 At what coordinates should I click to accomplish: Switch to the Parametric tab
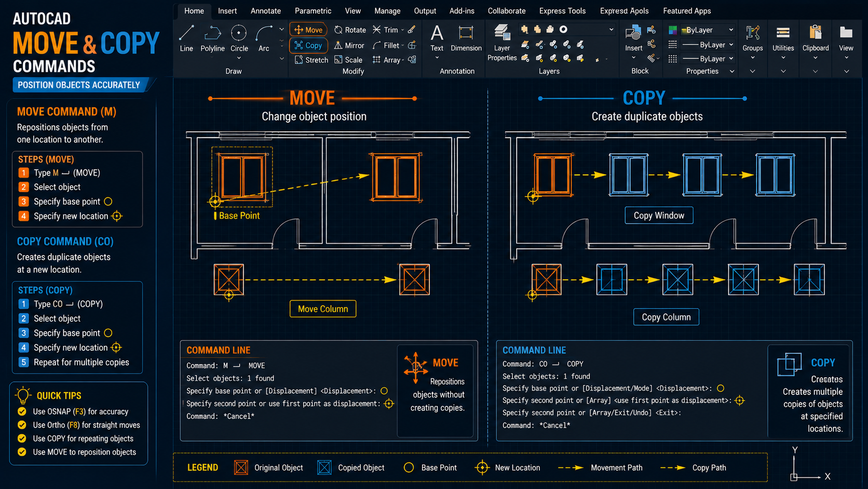click(313, 11)
